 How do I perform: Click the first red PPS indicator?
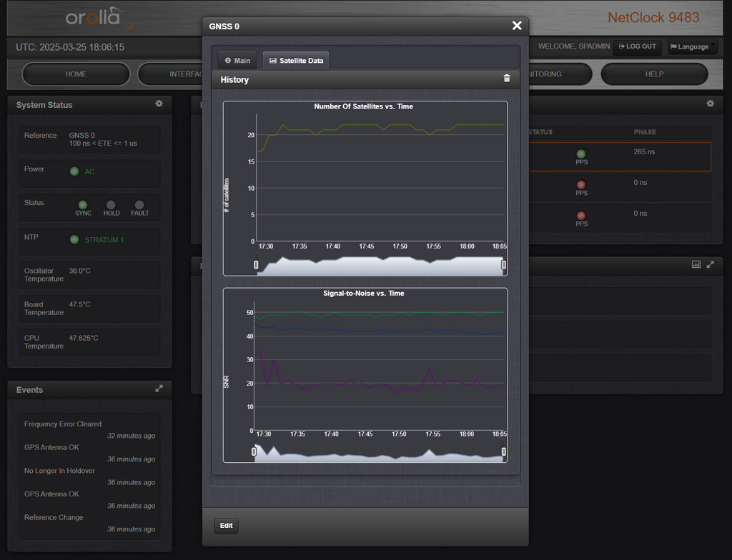coord(581,185)
